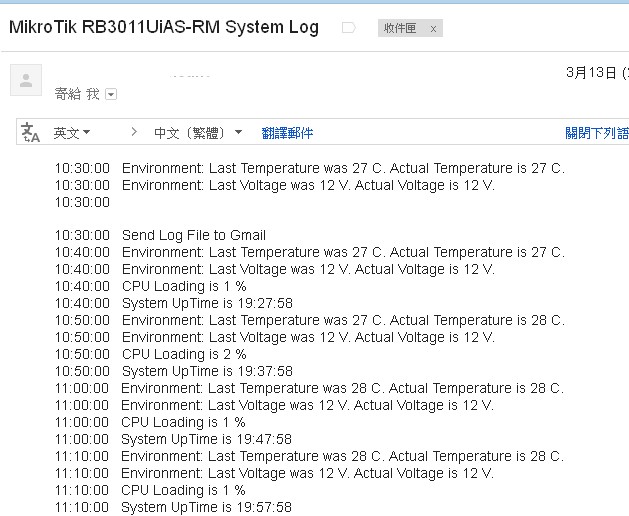This screenshot has width=629, height=516.
Task: Click the 11:10:00 'CPU Loading is 1 %' line
Action: pyautogui.click(x=150, y=490)
